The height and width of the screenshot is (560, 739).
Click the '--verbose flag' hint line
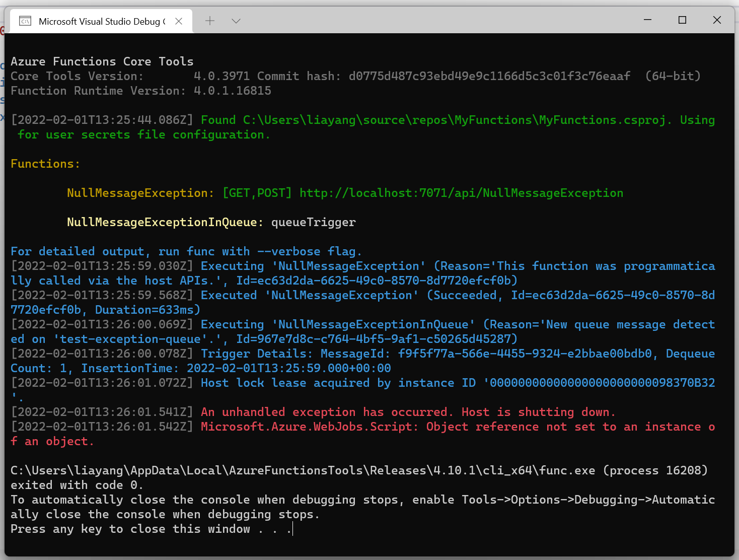tap(186, 251)
